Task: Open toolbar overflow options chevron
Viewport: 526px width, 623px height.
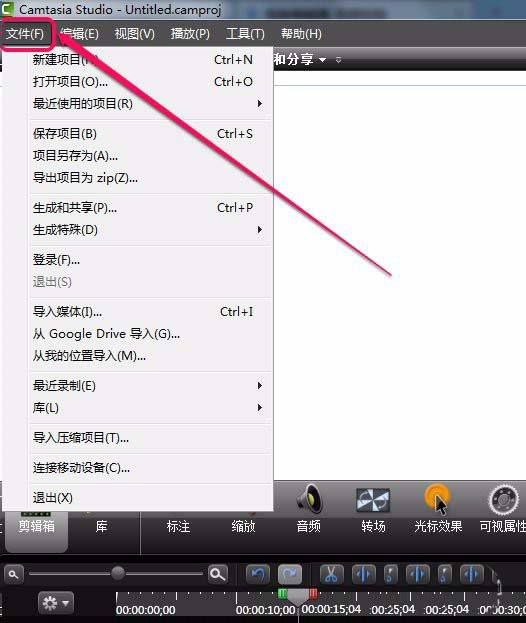Action: click(338, 60)
